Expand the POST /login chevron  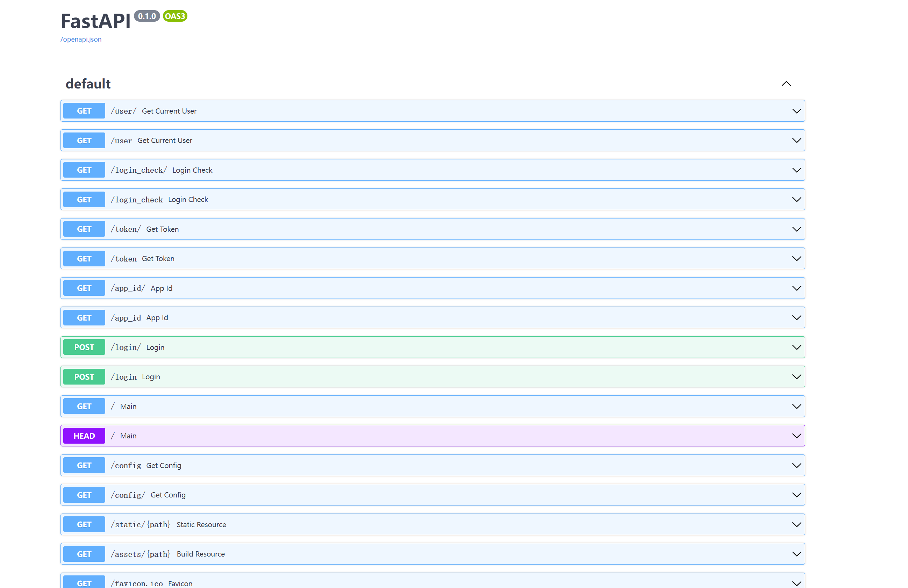[796, 377]
